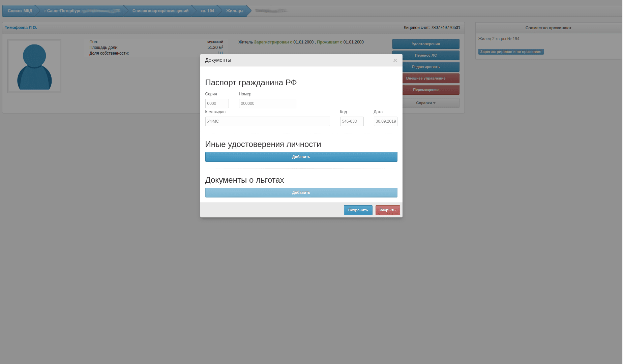Click the Номер passport number field
Viewport: 623px width, 364px height.
pyautogui.click(x=267, y=103)
